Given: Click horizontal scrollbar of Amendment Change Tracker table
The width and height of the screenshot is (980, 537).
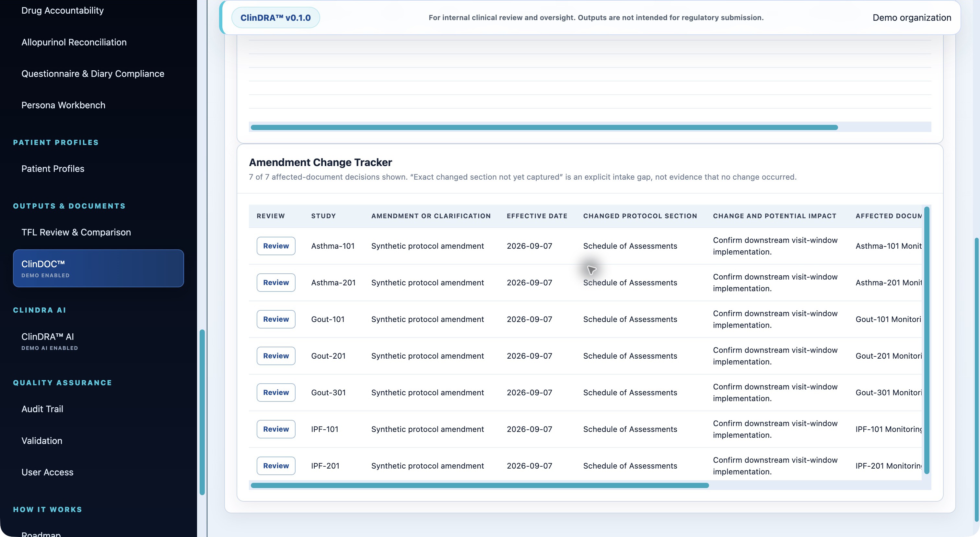Looking at the screenshot, I should pos(480,486).
